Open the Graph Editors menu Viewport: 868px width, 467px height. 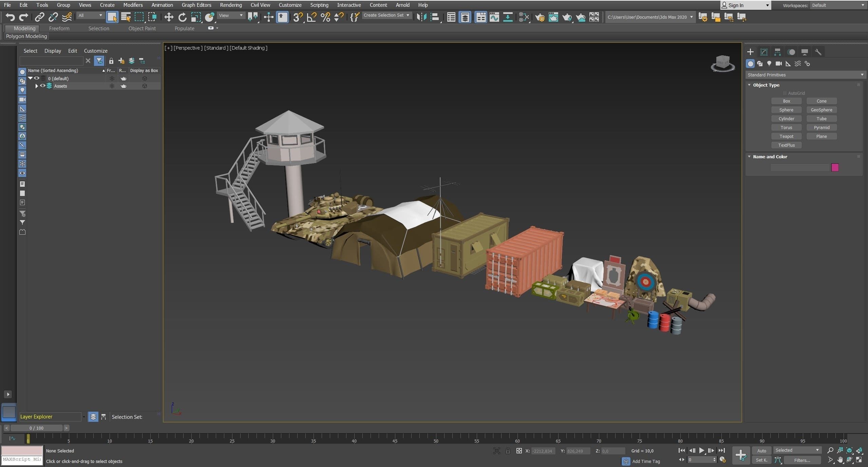pos(196,5)
